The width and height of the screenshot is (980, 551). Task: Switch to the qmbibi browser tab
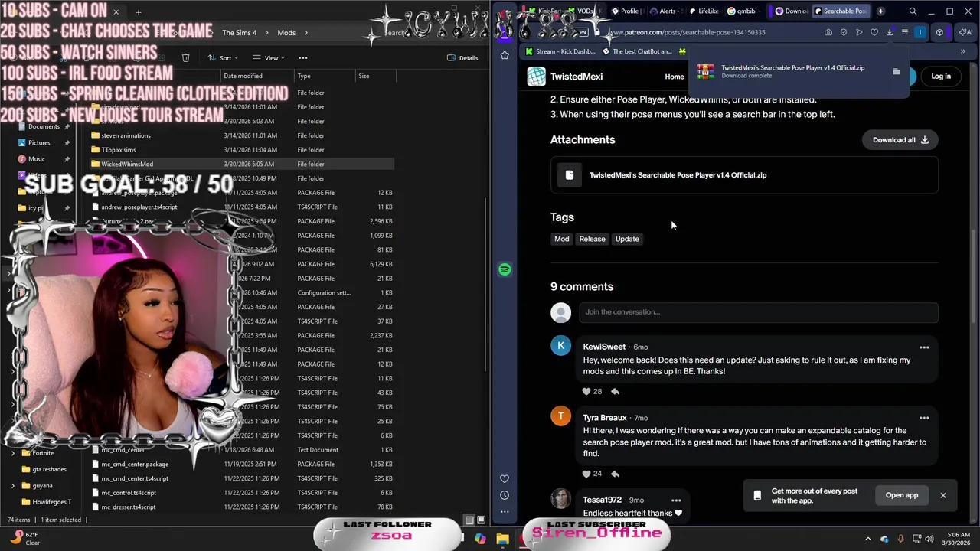click(742, 11)
